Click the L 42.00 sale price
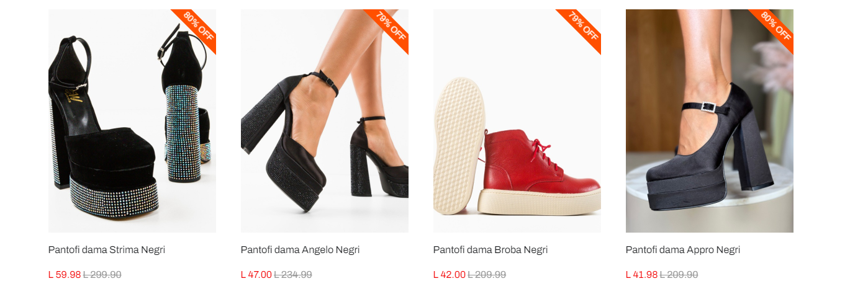The height and width of the screenshot is (299, 868). pyautogui.click(x=449, y=275)
